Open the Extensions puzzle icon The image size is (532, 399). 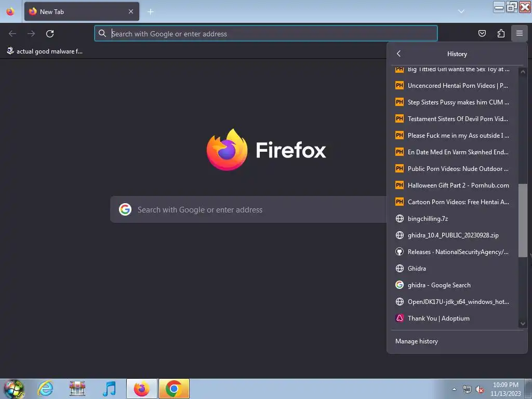(501, 33)
